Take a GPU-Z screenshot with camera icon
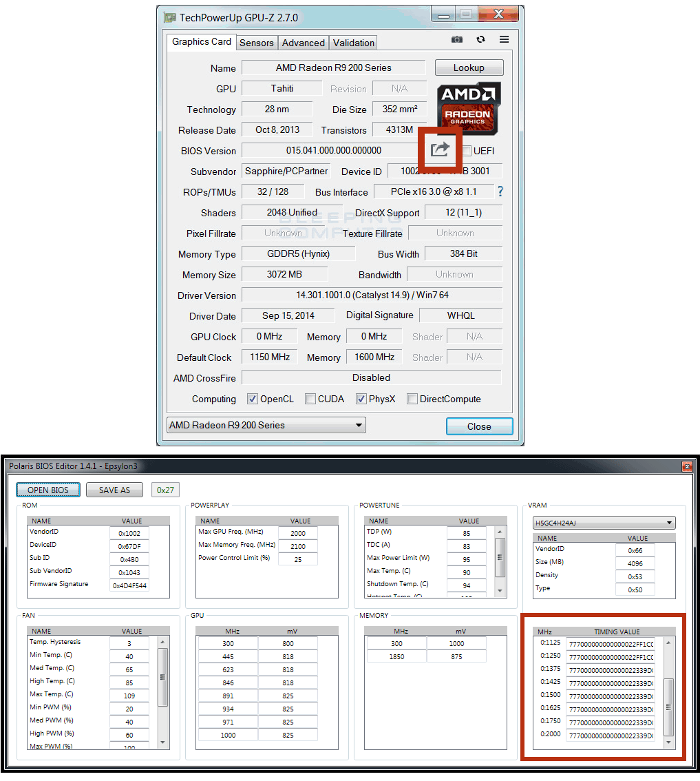700x781 pixels. (x=456, y=39)
